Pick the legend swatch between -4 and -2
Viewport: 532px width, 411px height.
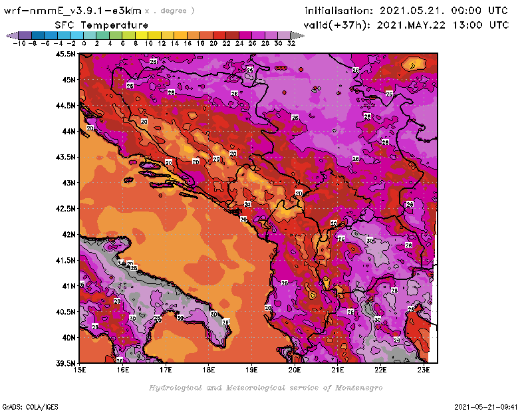[64, 35]
